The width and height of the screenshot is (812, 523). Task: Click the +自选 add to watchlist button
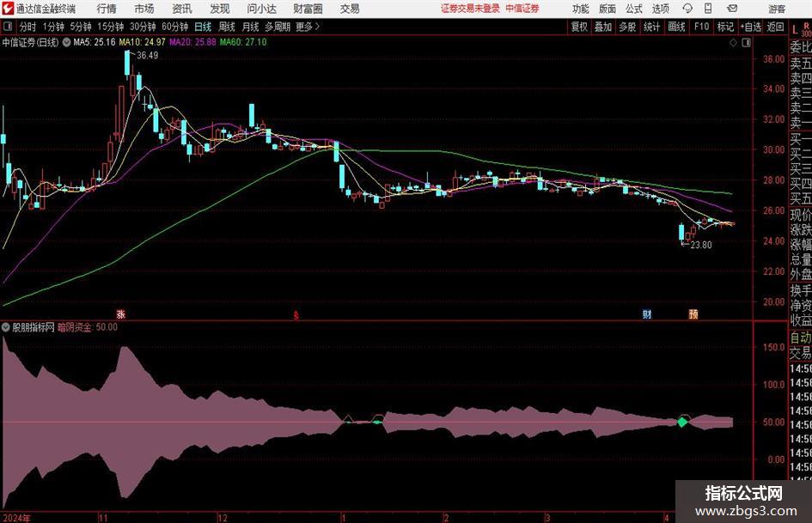[750, 27]
